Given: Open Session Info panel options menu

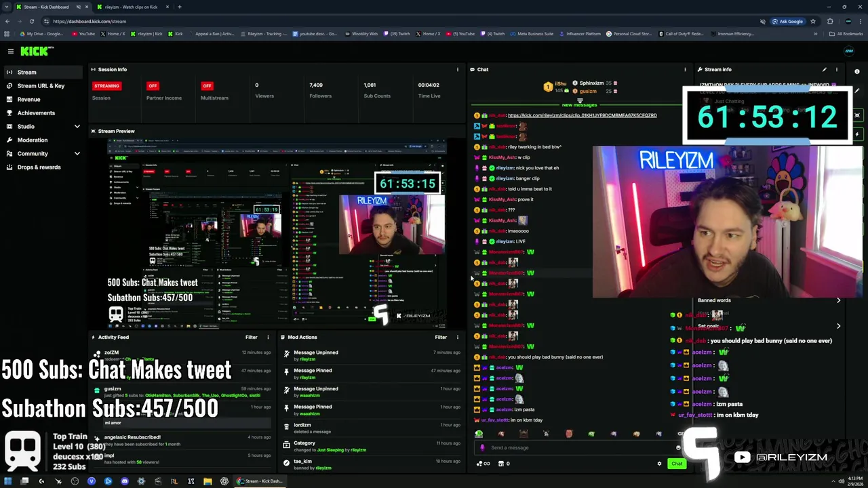Looking at the screenshot, I should point(457,69).
